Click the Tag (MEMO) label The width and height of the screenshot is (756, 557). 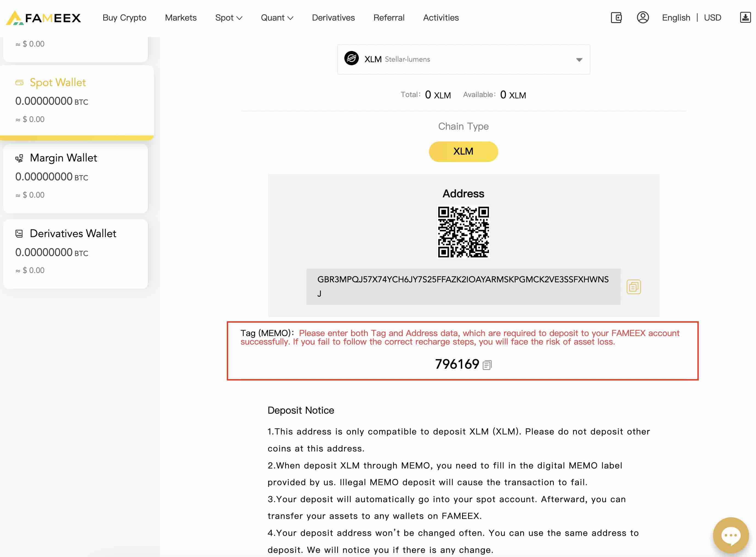pyautogui.click(x=268, y=333)
